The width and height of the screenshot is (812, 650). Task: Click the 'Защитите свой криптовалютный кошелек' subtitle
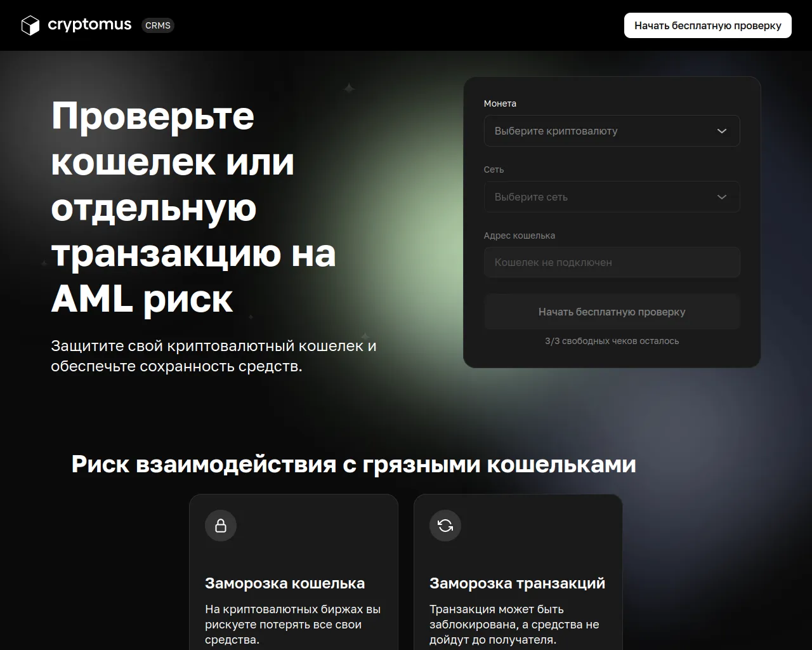(x=214, y=356)
